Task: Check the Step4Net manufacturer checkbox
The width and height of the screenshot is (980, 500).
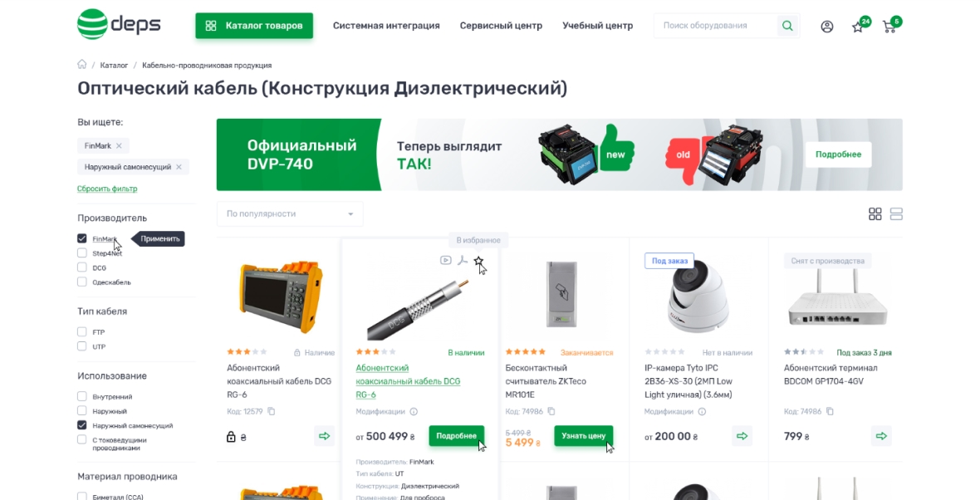Action: point(82,253)
